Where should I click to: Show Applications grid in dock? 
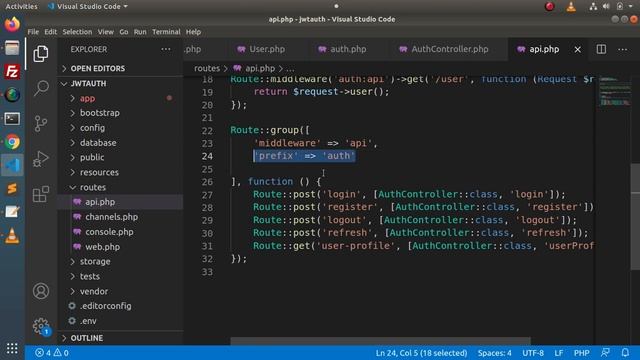point(12,348)
